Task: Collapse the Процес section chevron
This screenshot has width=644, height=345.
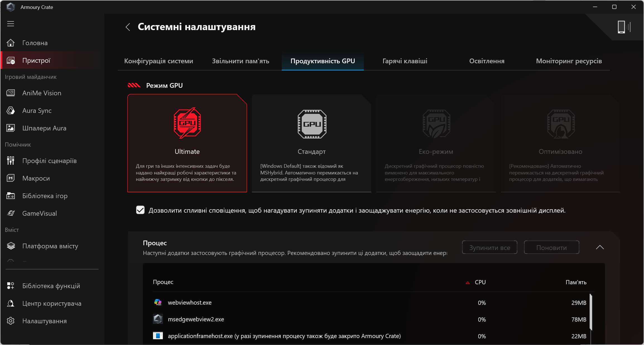Action: (600, 247)
